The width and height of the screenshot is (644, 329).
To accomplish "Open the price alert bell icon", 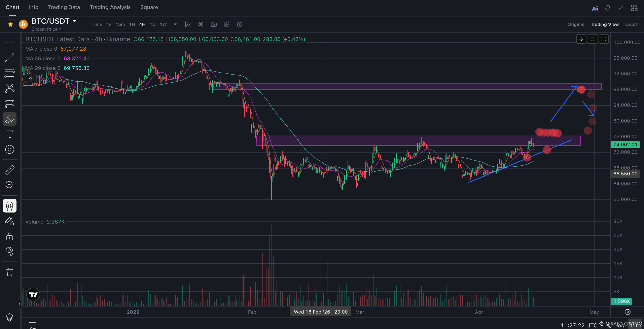I will (608, 8).
